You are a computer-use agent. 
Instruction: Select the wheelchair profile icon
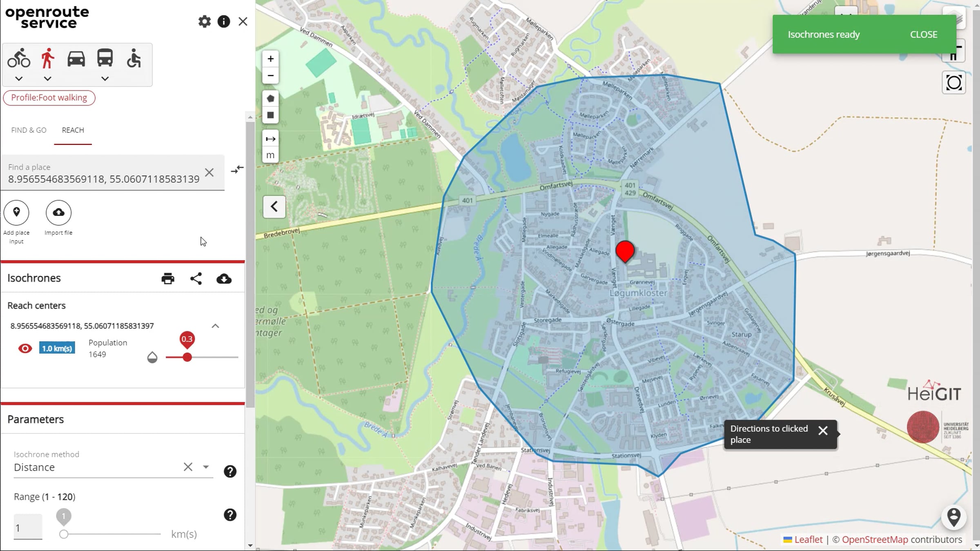pyautogui.click(x=134, y=58)
